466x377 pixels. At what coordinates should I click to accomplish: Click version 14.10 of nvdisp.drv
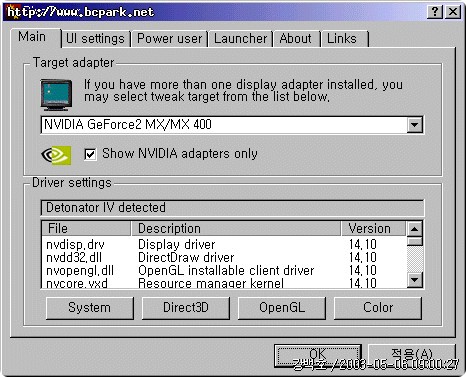363,245
